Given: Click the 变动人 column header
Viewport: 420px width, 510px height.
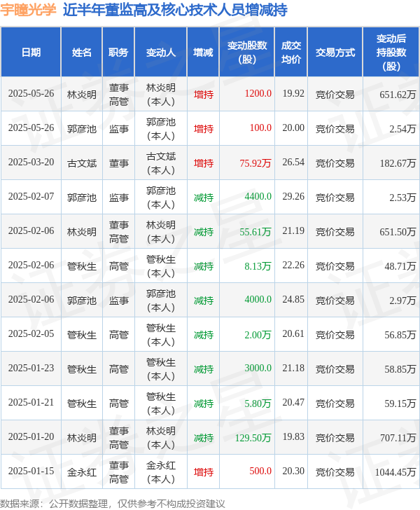Looking at the screenshot, I should [x=160, y=53].
